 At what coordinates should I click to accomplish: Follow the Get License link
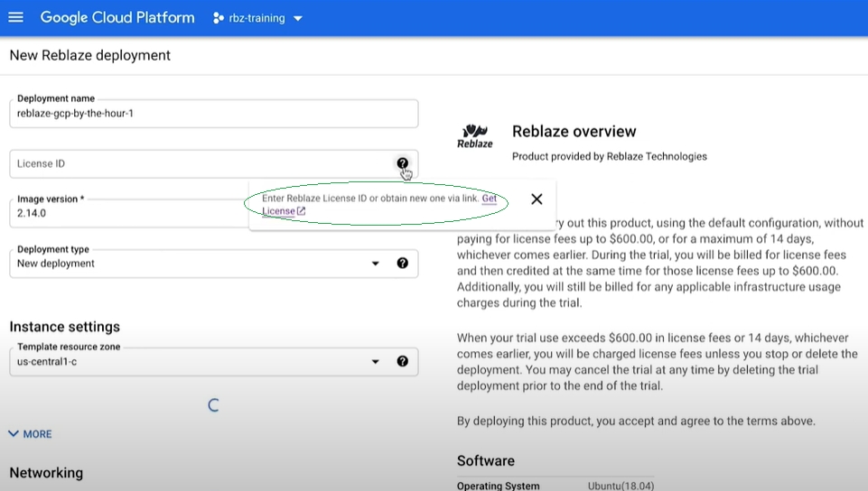coord(489,199)
